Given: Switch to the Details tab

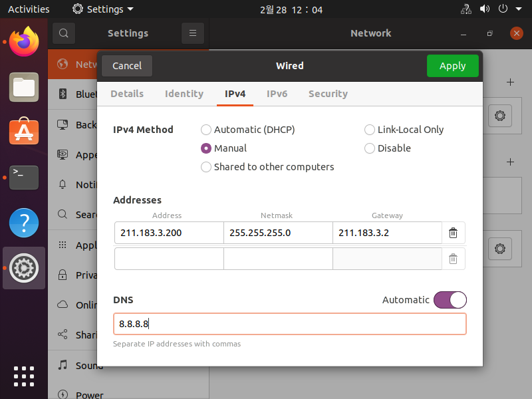Looking at the screenshot, I should (127, 94).
